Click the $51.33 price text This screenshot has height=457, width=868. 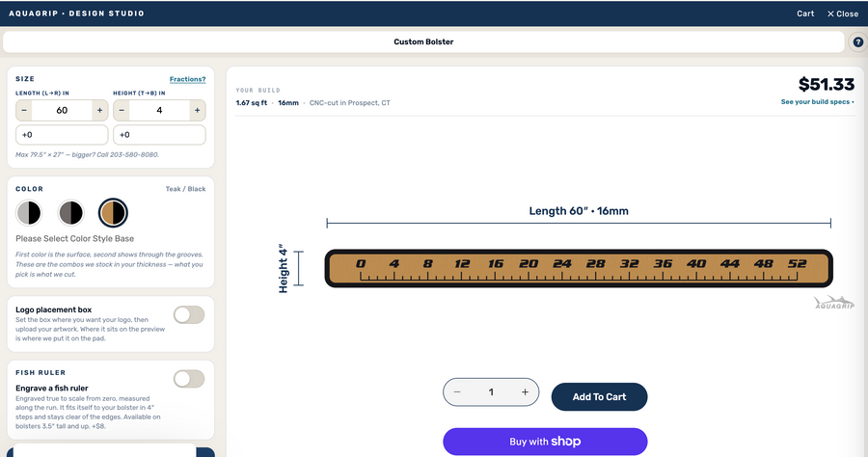coord(827,84)
